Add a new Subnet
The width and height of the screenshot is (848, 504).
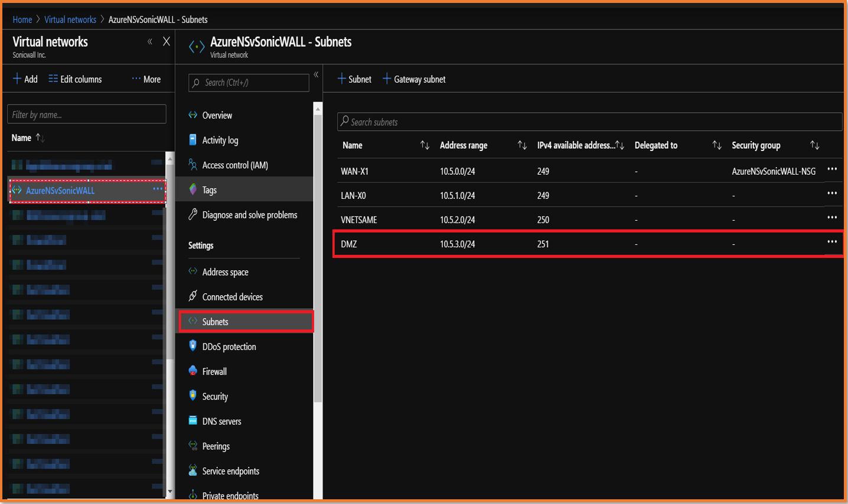pos(354,79)
